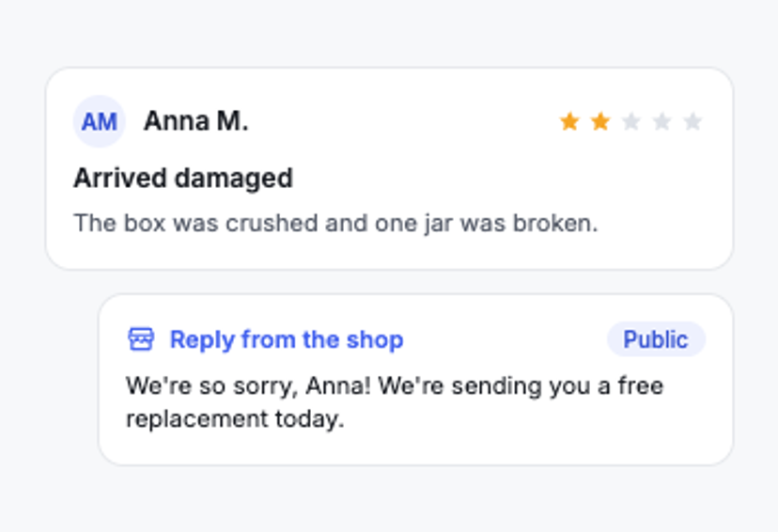Click the Arrived damaged review title

183,179
